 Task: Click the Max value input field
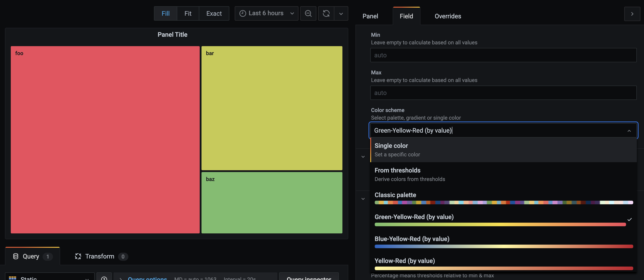(x=503, y=93)
